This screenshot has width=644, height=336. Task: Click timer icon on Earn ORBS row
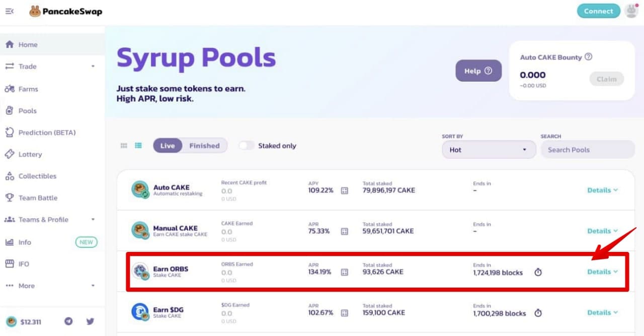pos(538,273)
